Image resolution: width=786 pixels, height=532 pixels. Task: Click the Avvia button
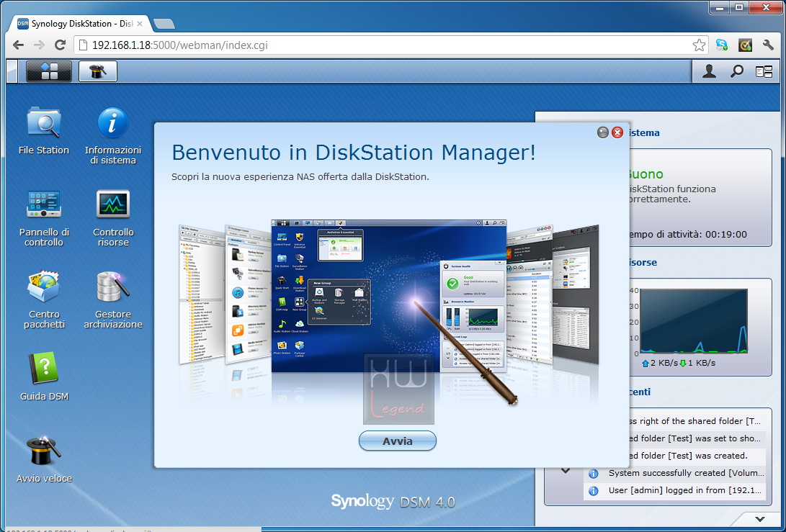(398, 441)
